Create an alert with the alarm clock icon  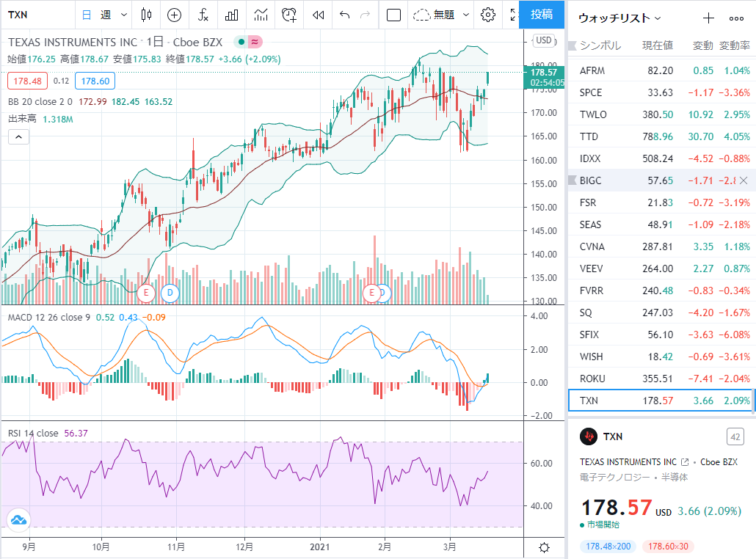(x=289, y=15)
